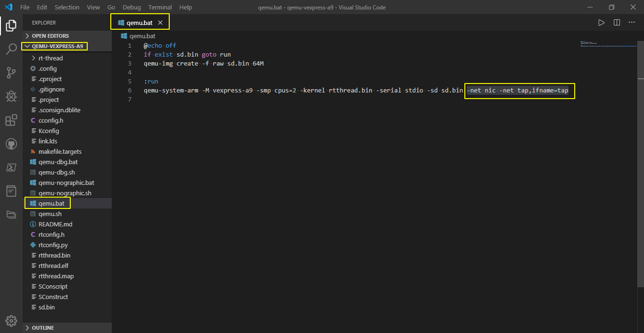Screen dimensions: 644x333
Task: Expand the rt-thread folder
Action: tap(47, 58)
